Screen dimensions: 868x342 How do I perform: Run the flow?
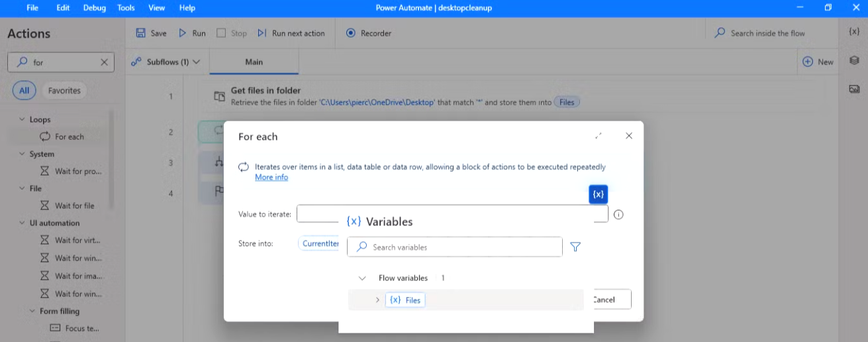(192, 33)
